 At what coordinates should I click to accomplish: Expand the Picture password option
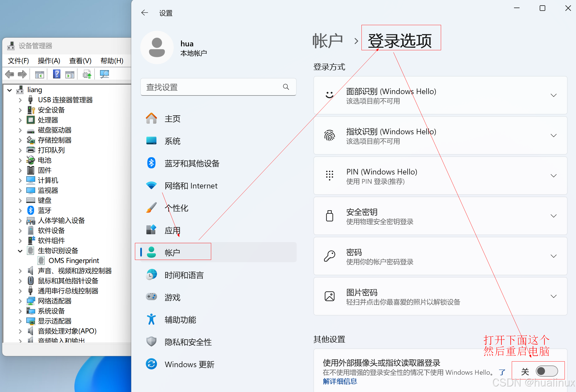[553, 296]
